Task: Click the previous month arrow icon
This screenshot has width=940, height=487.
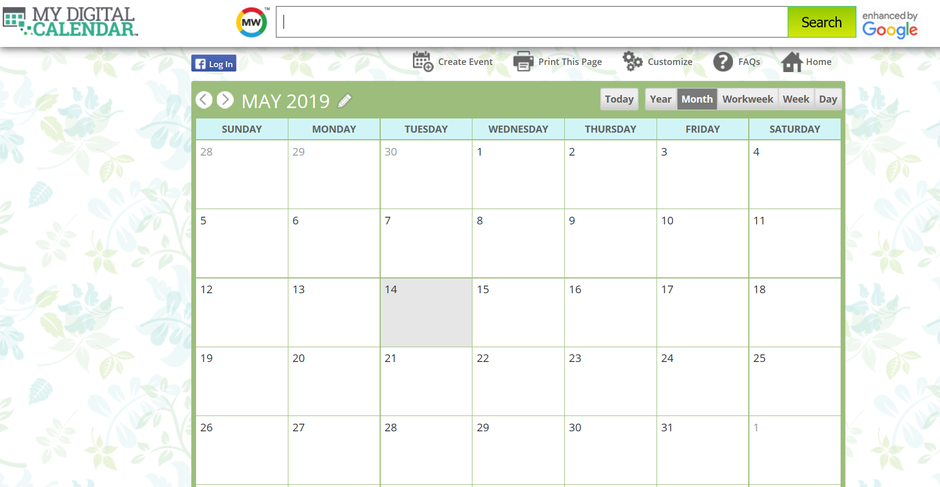Action: (x=204, y=100)
